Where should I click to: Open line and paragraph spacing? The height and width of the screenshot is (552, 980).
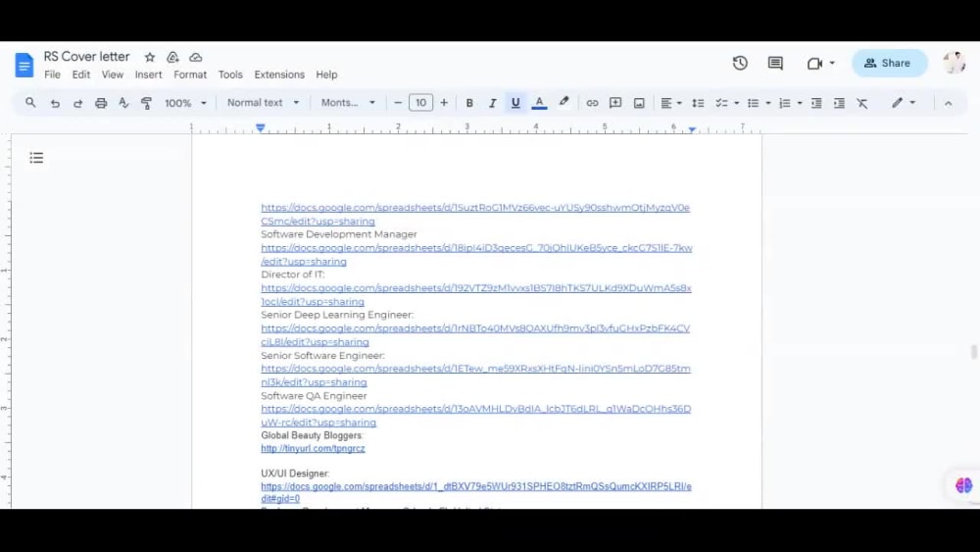tap(698, 103)
